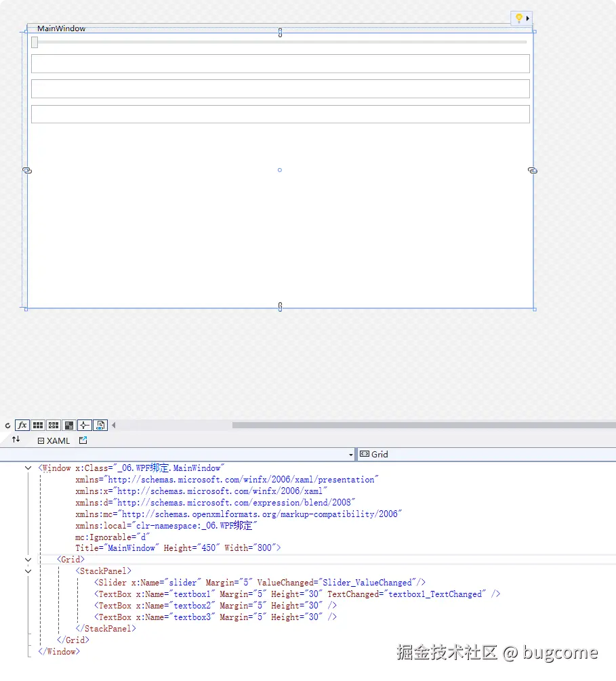Click the xmlns presentation namespace line

[227, 480]
